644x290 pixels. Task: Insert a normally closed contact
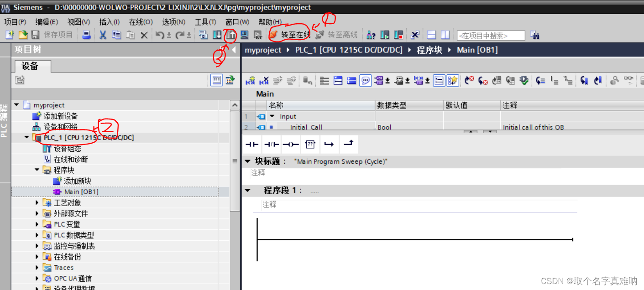click(271, 144)
